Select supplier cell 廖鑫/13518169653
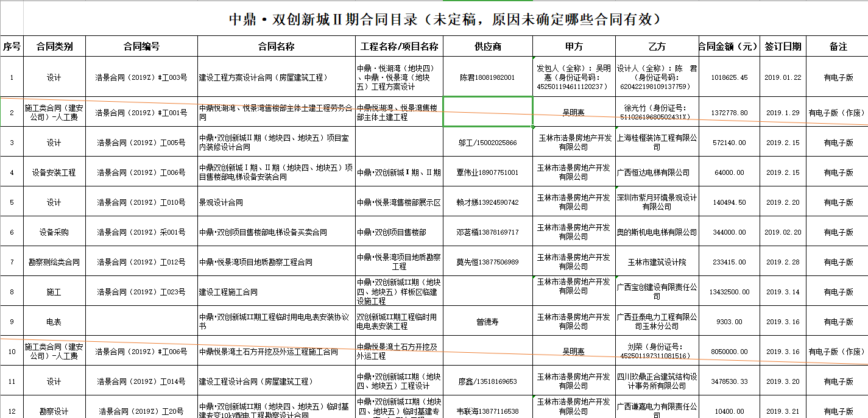Image resolution: width=868 pixels, height=418 pixels. point(488,381)
